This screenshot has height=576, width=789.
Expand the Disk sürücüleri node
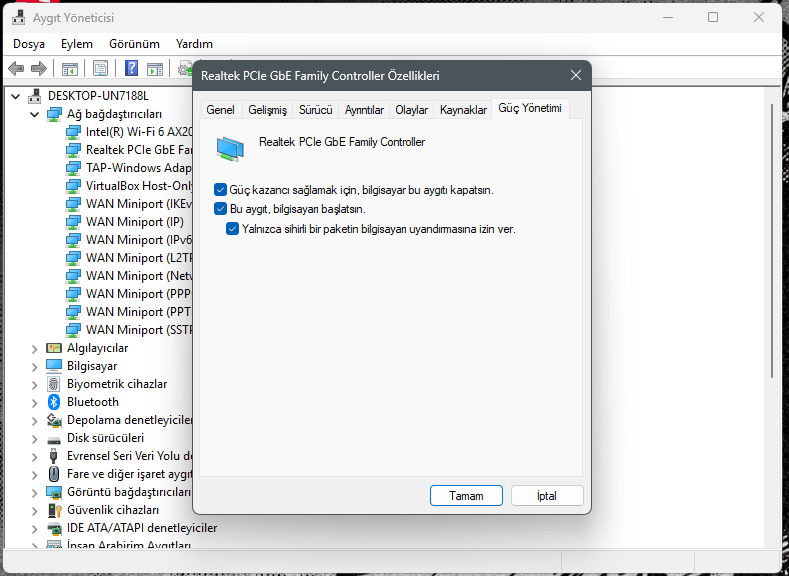click(x=34, y=439)
